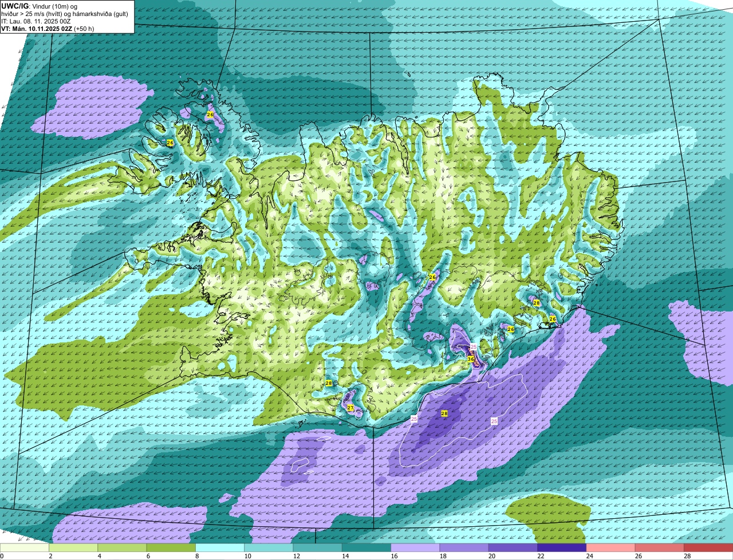Click the legend scale label "16"
The image size is (733, 560).
pyautogui.click(x=393, y=556)
